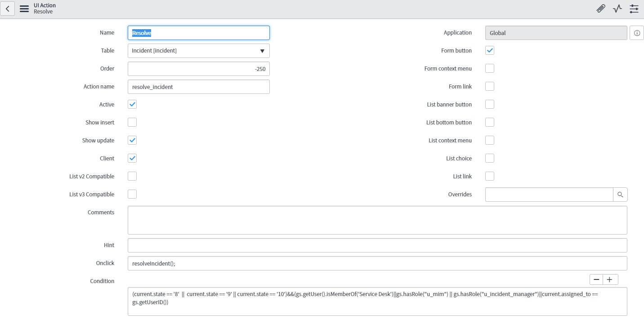Check the List bottom button box

490,122
